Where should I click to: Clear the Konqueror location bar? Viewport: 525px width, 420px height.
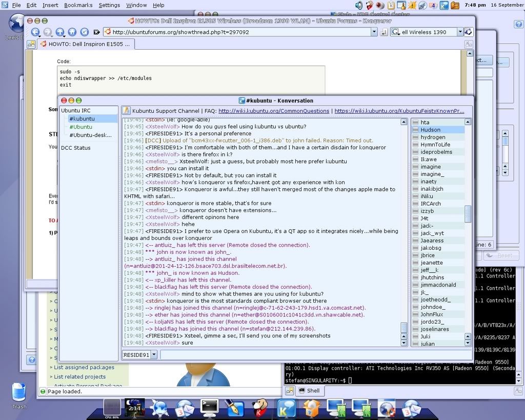pyautogui.click(x=97, y=32)
